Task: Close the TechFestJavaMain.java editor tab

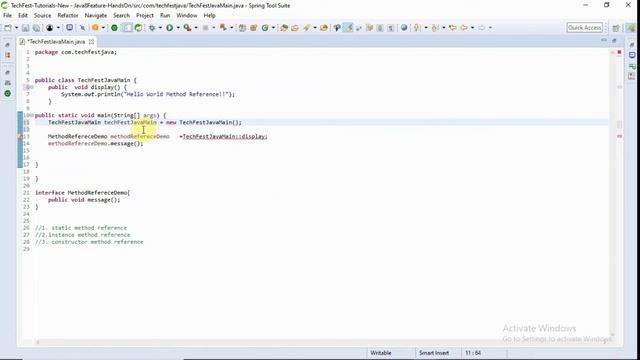Action: point(91,42)
